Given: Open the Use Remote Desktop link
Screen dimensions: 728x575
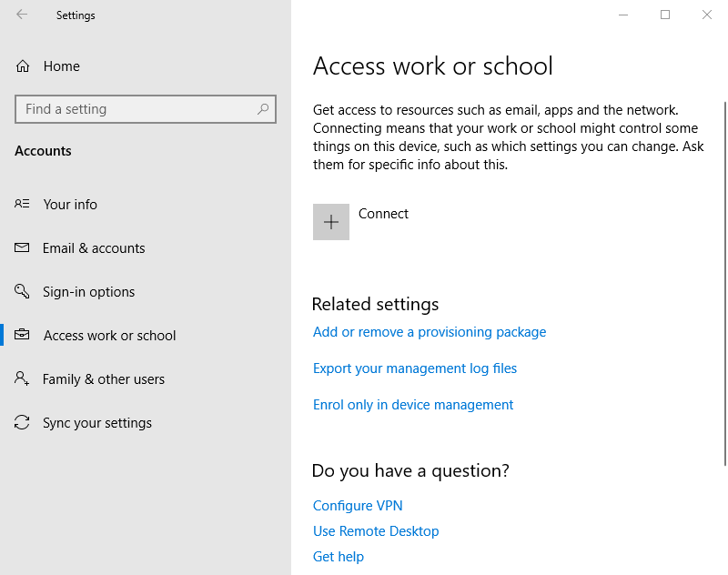Looking at the screenshot, I should (376, 531).
